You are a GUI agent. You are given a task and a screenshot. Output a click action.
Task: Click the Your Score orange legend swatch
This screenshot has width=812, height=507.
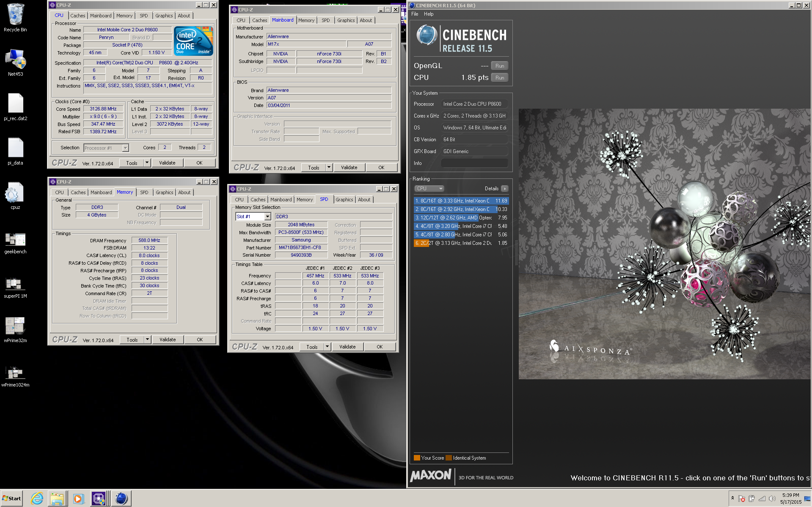[417, 458]
